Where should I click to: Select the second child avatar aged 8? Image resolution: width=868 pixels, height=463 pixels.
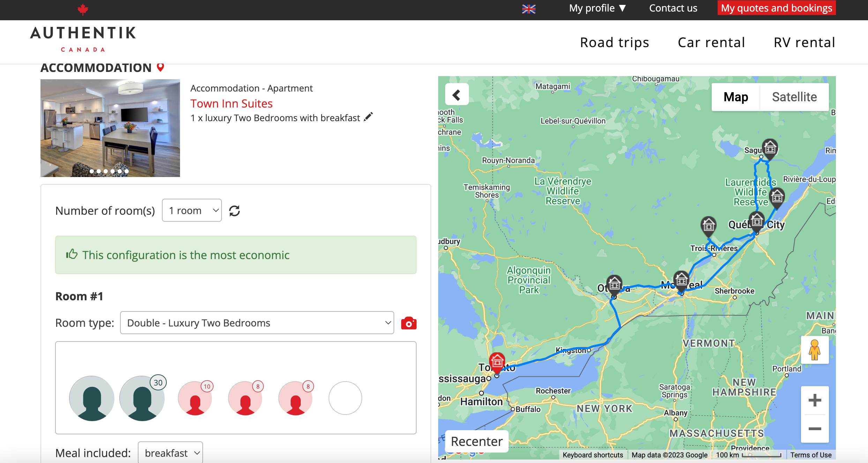tap(296, 398)
